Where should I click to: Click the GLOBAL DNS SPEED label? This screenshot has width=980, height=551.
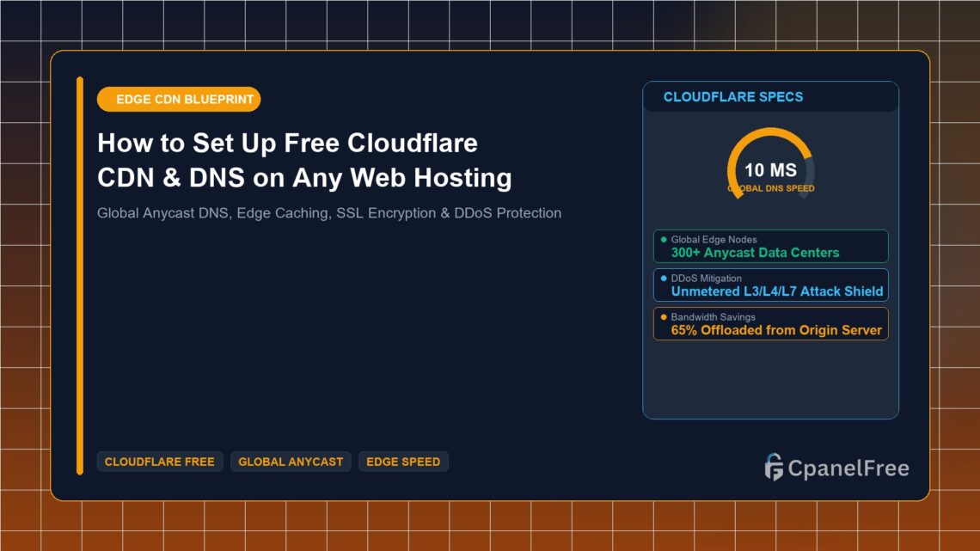770,188
